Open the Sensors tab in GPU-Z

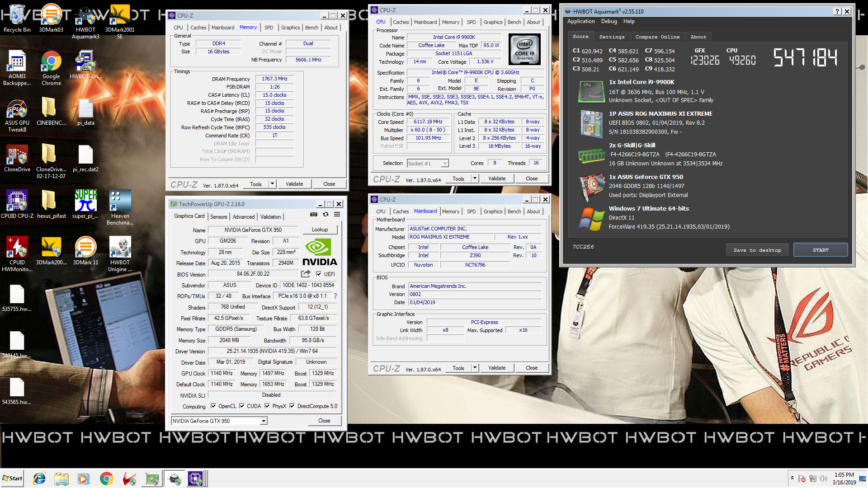pyautogui.click(x=218, y=217)
